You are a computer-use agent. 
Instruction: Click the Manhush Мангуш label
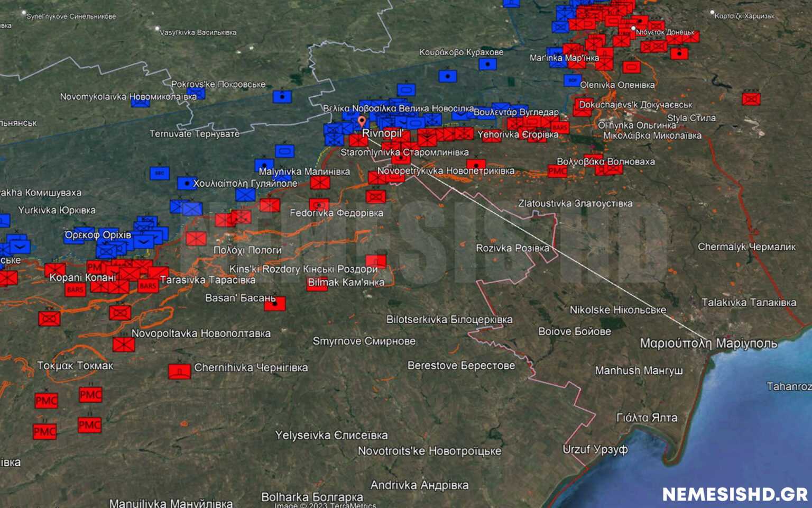coord(639,371)
